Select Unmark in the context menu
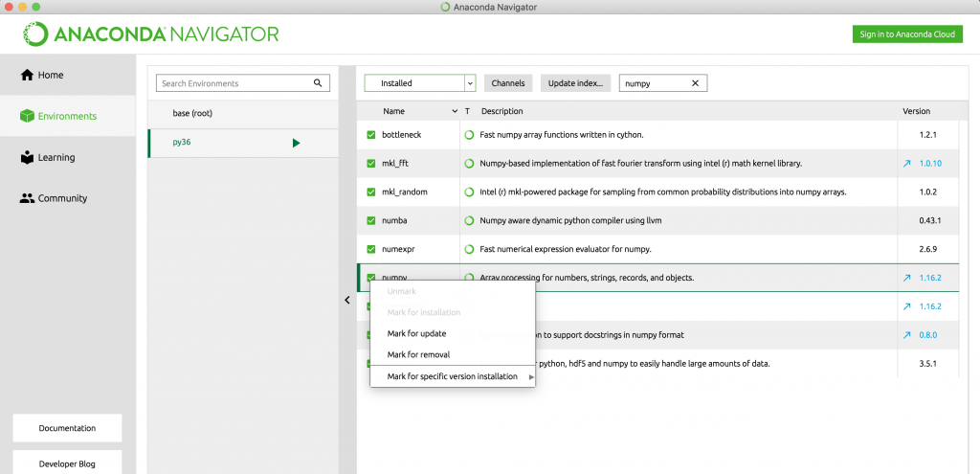The height and width of the screenshot is (474, 980). (402, 291)
